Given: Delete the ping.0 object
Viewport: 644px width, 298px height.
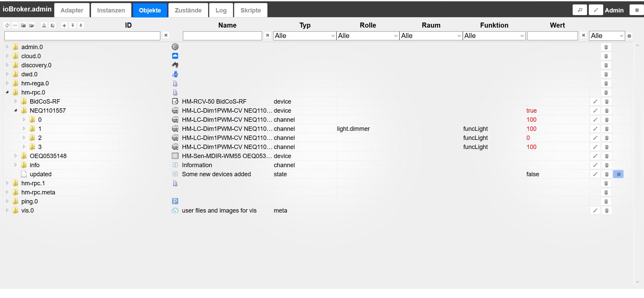Looking at the screenshot, I should 606,201.
